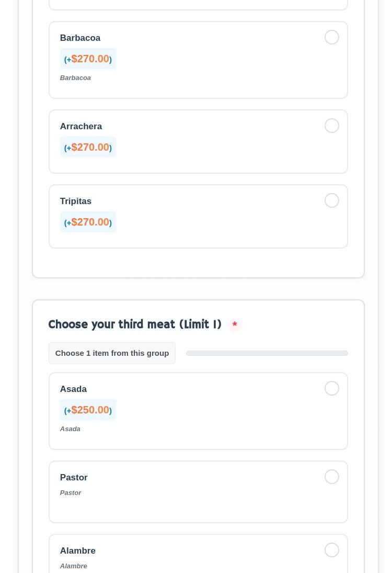Click the Barbacoa +$270.00 price badge
This screenshot has height=573, width=392.
(x=88, y=59)
